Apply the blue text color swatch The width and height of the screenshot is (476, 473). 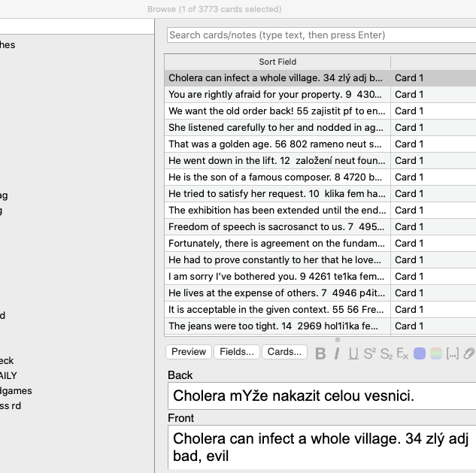coord(420,353)
